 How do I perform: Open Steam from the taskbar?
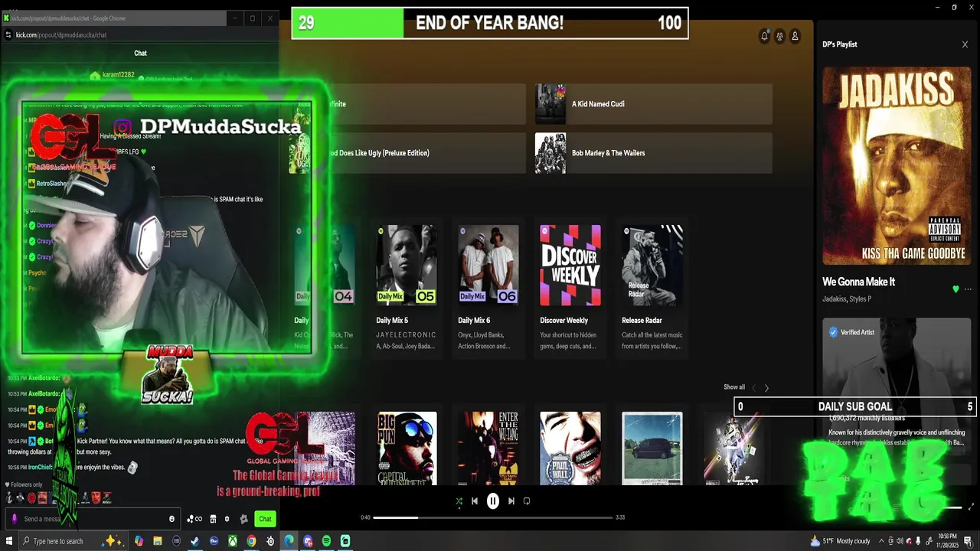[194, 541]
